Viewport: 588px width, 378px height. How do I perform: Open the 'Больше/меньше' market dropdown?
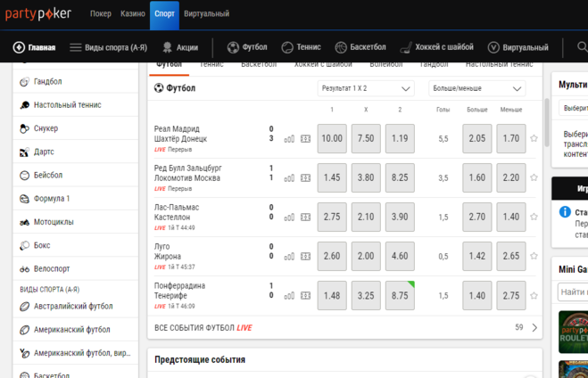coord(476,89)
